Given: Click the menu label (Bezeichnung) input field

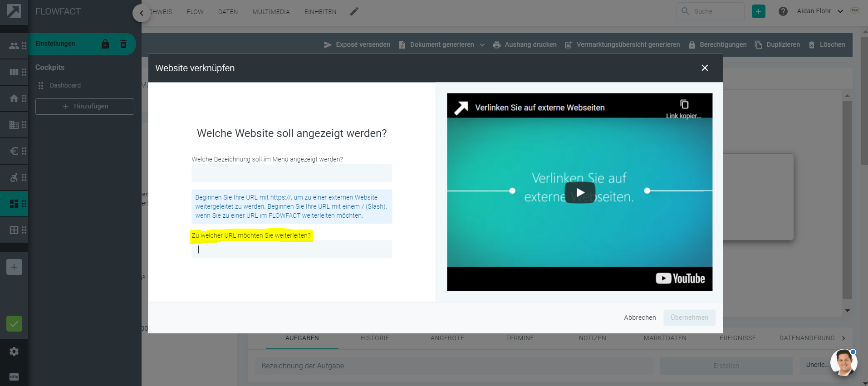Looking at the screenshot, I should 292,173.
